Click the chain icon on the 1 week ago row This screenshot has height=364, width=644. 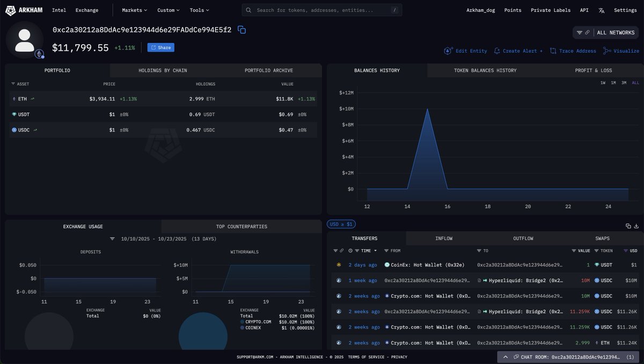[339, 280]
